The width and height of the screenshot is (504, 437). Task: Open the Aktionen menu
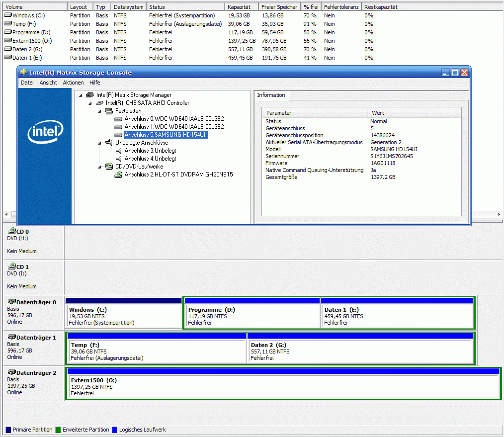(x=73, y=83)
